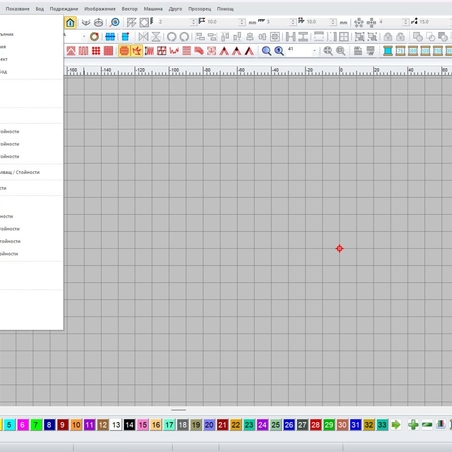Click the open padlock icon
This screenshot has width=452, height=452.
[x=400, y=36]
